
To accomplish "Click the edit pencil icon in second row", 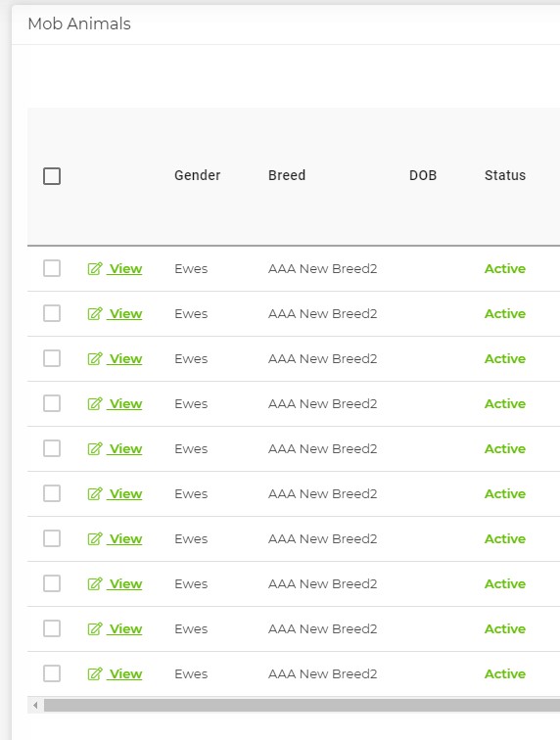I will [x=95, y=313].
